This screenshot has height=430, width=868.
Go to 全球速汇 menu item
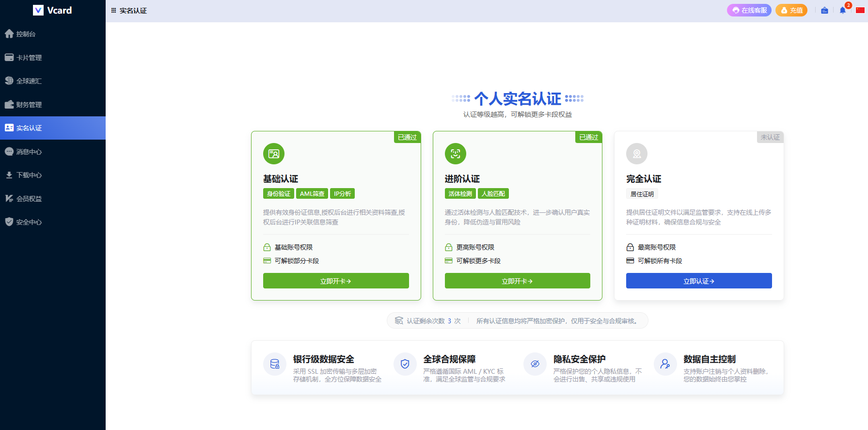pos(53,81)
